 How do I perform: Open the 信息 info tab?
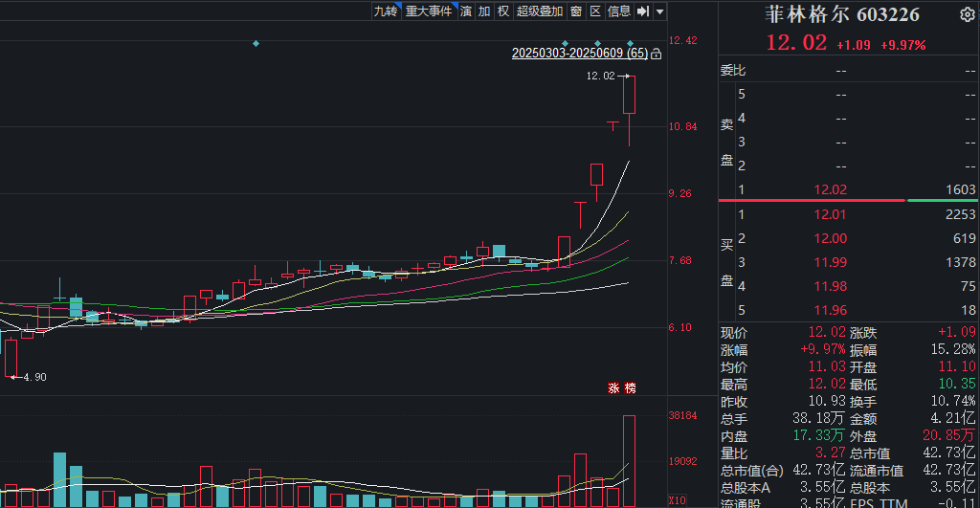coord(619,11)
